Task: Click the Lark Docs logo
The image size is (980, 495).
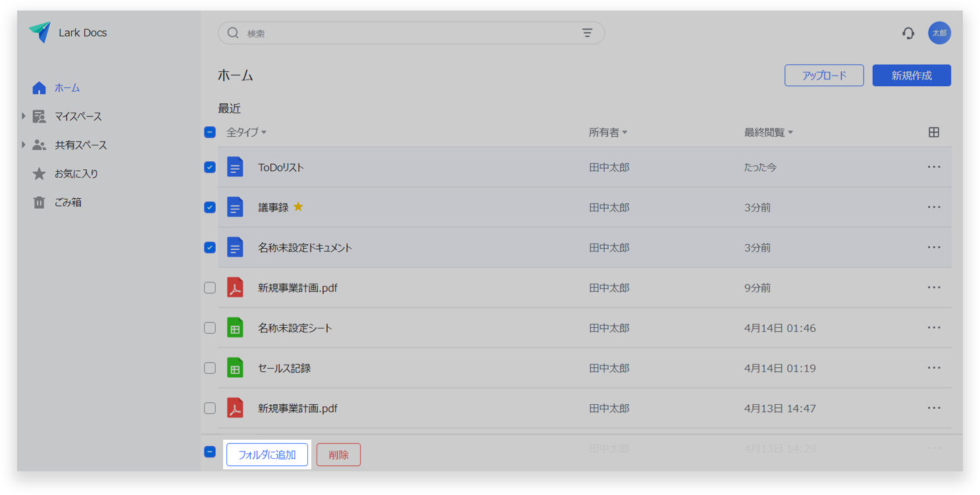Action: pos(40,32)
